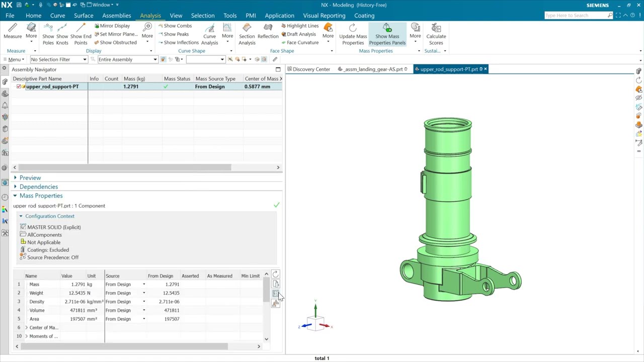Toggle Show Peaks option
Image resolution: width=644 pixels, height=362 pixels.
pos(173,34)
